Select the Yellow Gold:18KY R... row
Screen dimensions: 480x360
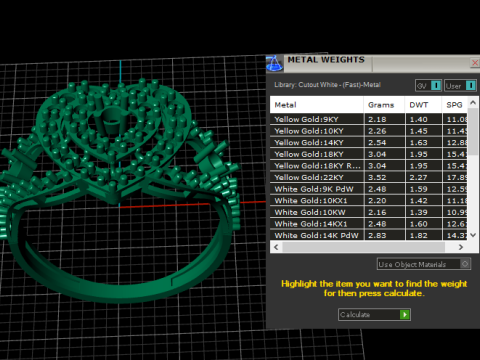pos(369,166)
